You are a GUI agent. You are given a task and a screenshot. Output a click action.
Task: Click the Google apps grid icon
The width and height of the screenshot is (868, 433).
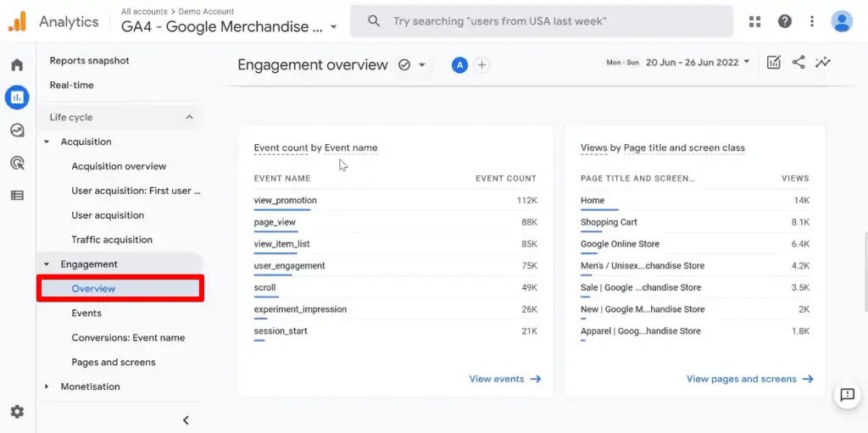tap(754, 21)
